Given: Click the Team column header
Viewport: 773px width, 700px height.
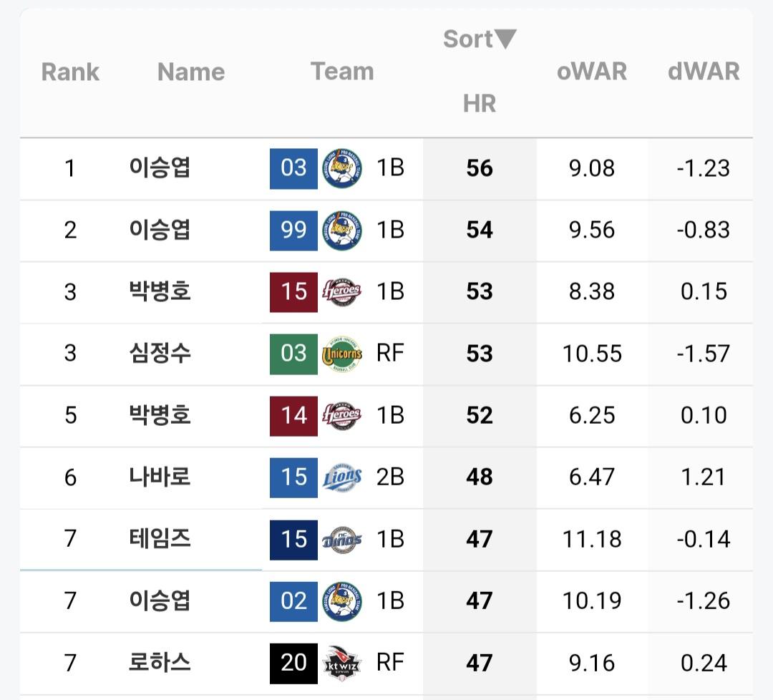Looking at the screenshot, I should 341,72.
